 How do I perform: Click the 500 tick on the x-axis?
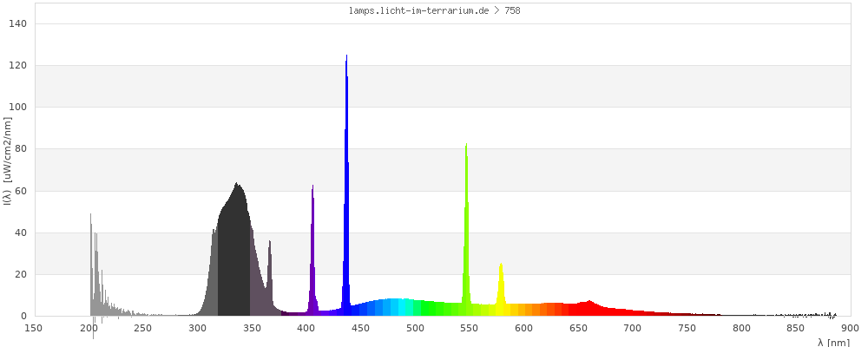pyautogui.click(x=415, y=328)
